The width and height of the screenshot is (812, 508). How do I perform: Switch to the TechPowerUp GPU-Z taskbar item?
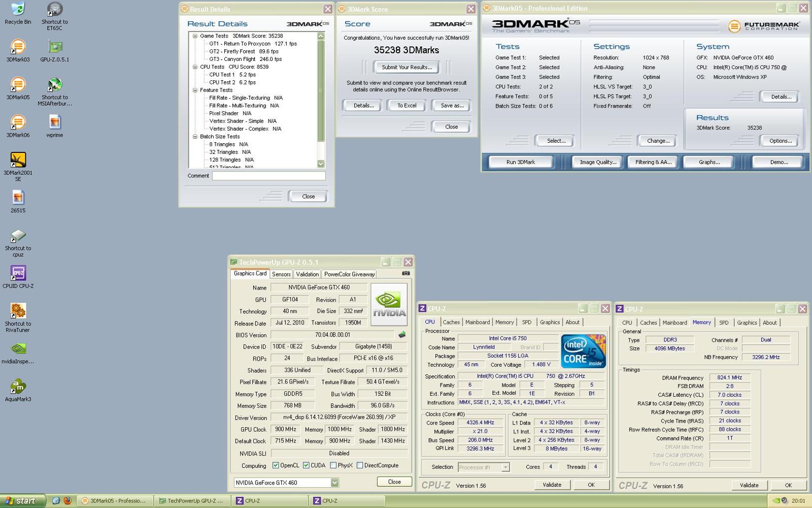click(x=192, y=501)
